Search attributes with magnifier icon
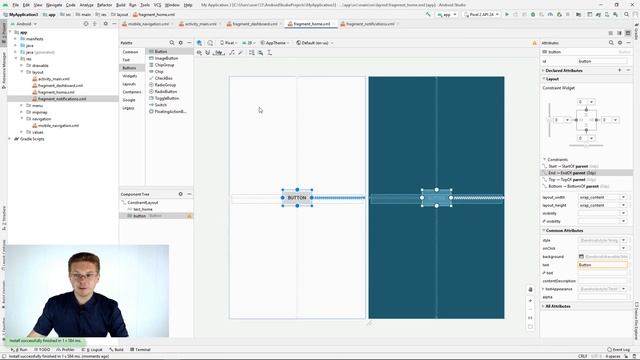 tap(611, 42)
